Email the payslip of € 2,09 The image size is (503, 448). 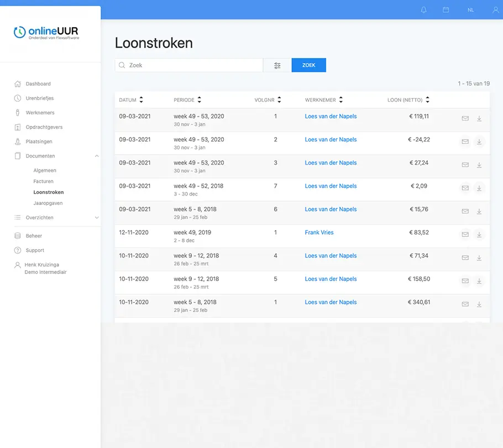pyautogui.click(x=465, y=188)
